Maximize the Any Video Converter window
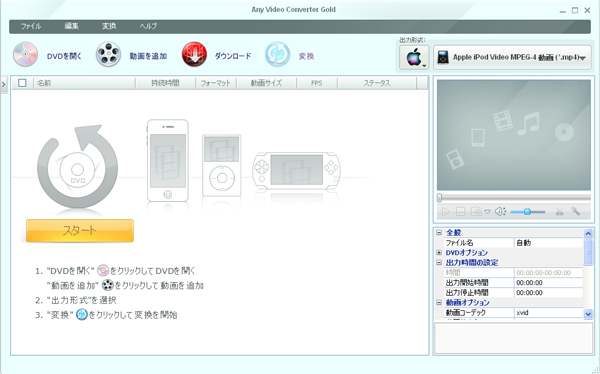600x374 pixels. coord(575,10)
